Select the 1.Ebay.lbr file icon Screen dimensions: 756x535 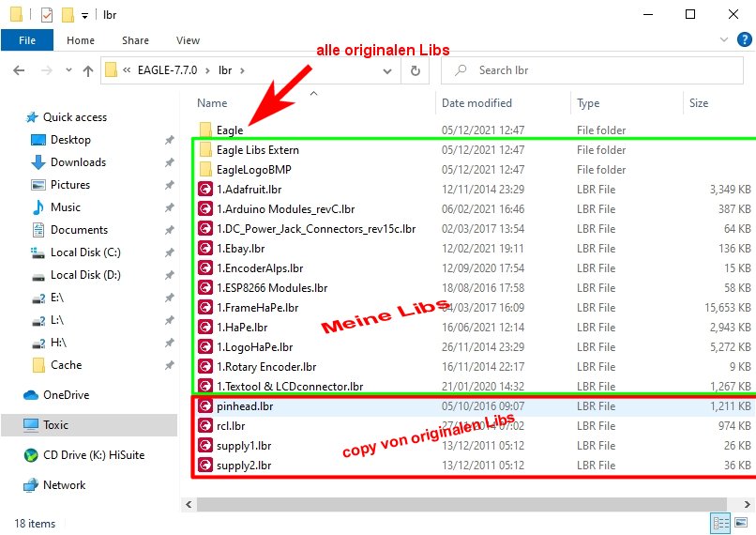pyautogui.click(x=205, y=249)
